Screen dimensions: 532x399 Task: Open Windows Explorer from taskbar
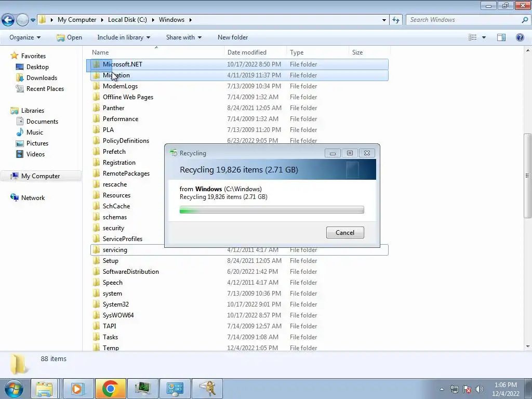45,389
